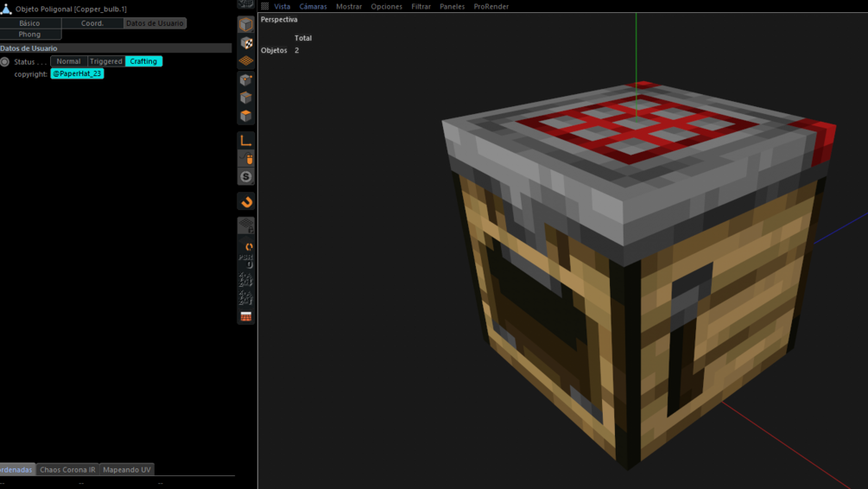Toggle Tweak mode mouse icon
Screen dimensions: 868x489
[246, 159]
